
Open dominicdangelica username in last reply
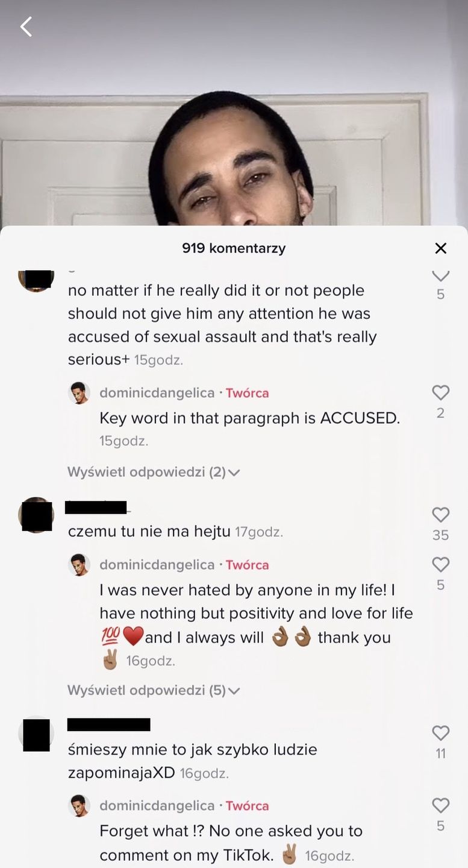click(157, 806)
